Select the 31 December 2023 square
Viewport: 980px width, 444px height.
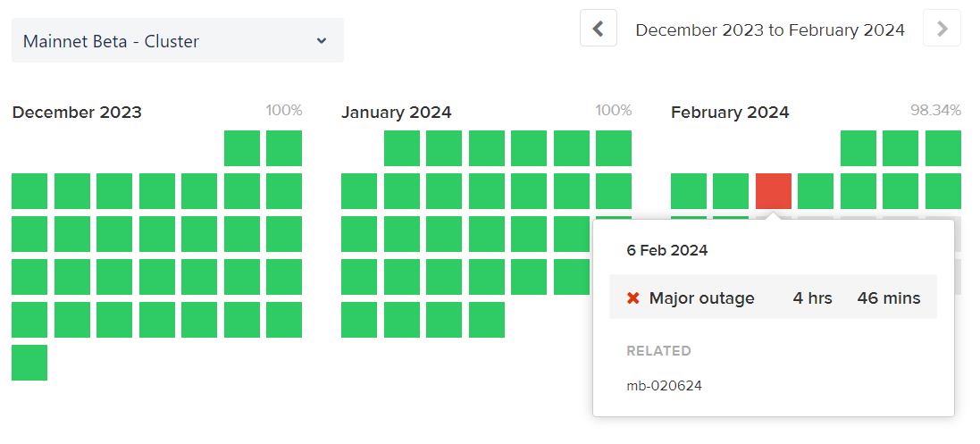[29, 363]
